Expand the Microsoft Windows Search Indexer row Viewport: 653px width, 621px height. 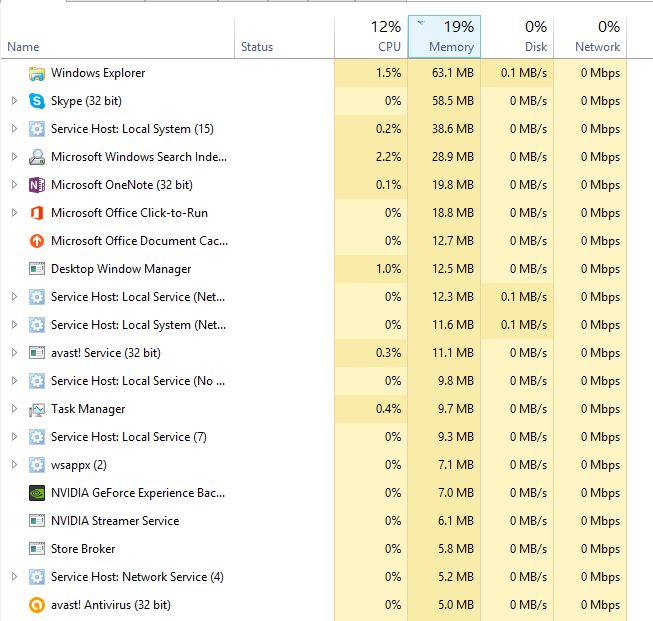click(x=14, y=157)
